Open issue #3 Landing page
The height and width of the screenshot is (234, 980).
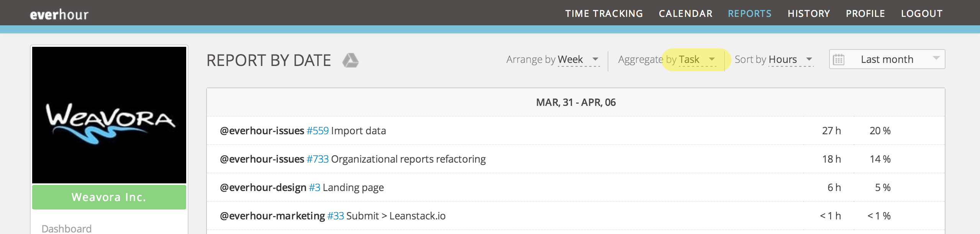click(x=315, y=187)
